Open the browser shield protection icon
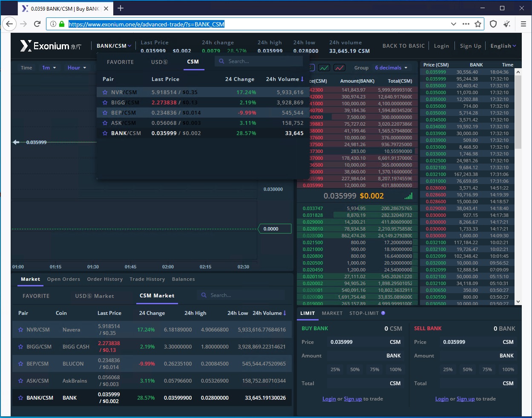 click(x=493, y=24)
